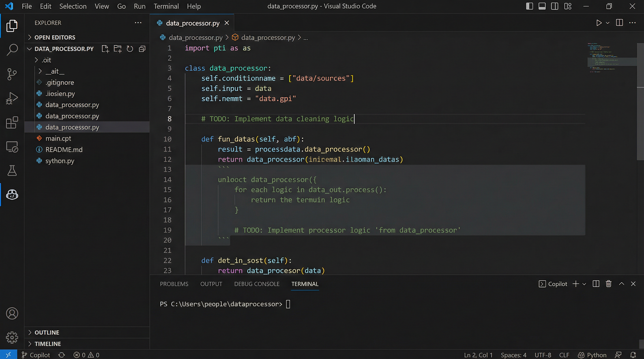The height and width of the screenshot is (359, 644).
Task: Click Spaces: 4 indentation setting
Action: click(513, 355)
